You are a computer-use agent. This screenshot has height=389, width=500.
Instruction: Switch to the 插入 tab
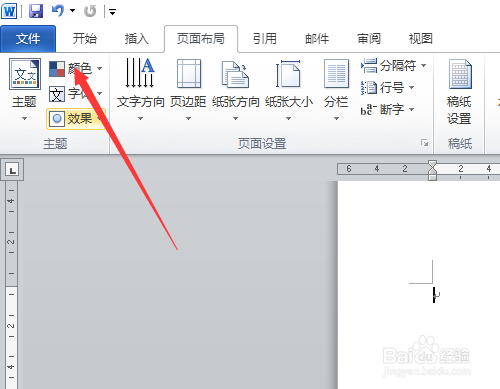[137, 39]
